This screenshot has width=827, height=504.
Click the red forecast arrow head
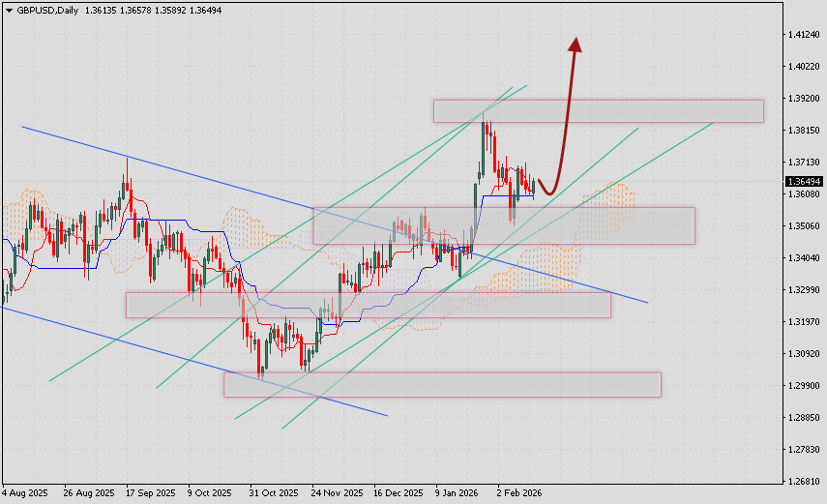click(x=576, y=44)
